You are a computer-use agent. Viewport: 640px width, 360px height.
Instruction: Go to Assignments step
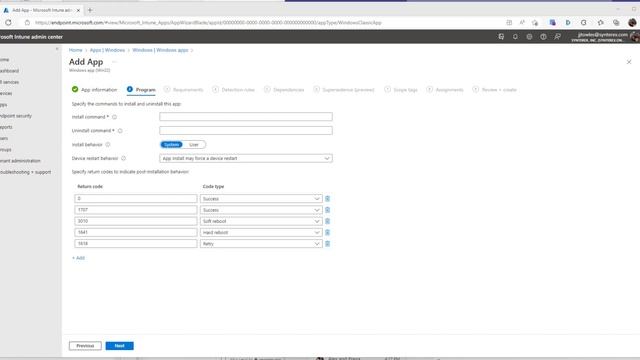[x=445, y=90]
